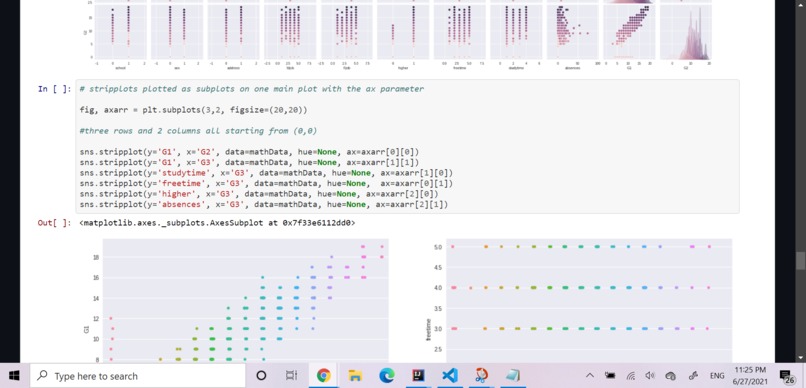The width and height of the screenshot is (806, 388).
Task: Click the cloud sync tray icon
Action: pos(671,376)
